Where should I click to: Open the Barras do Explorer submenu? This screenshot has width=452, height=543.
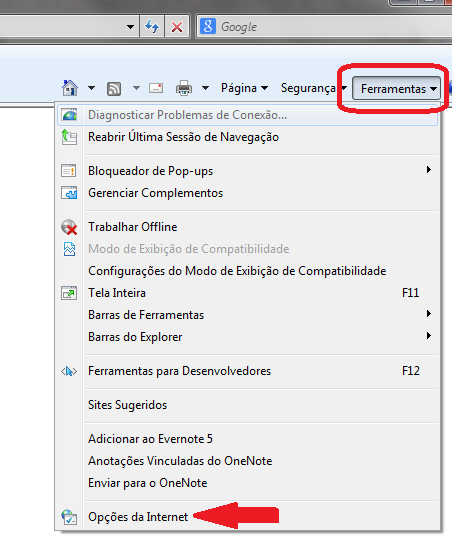pos(248,337)
